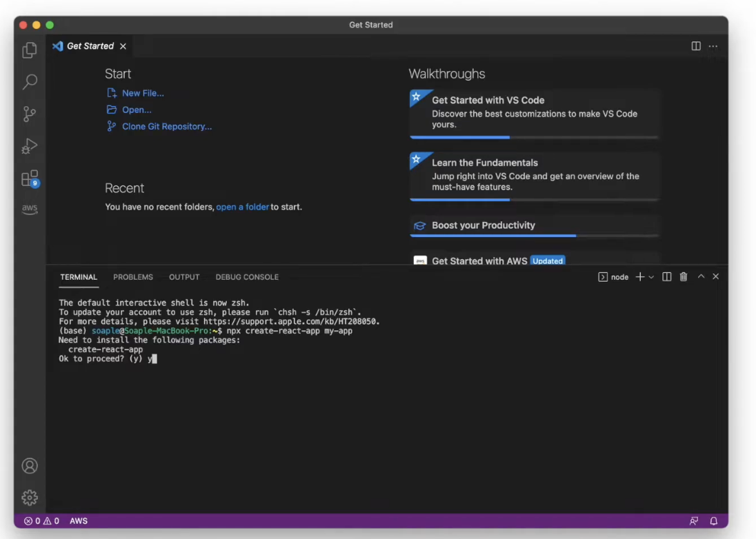This screenshot has width=756, height=539.
Task: Click the Learn the Fundamentals progress bar
Action: click(x=483, y=201)
